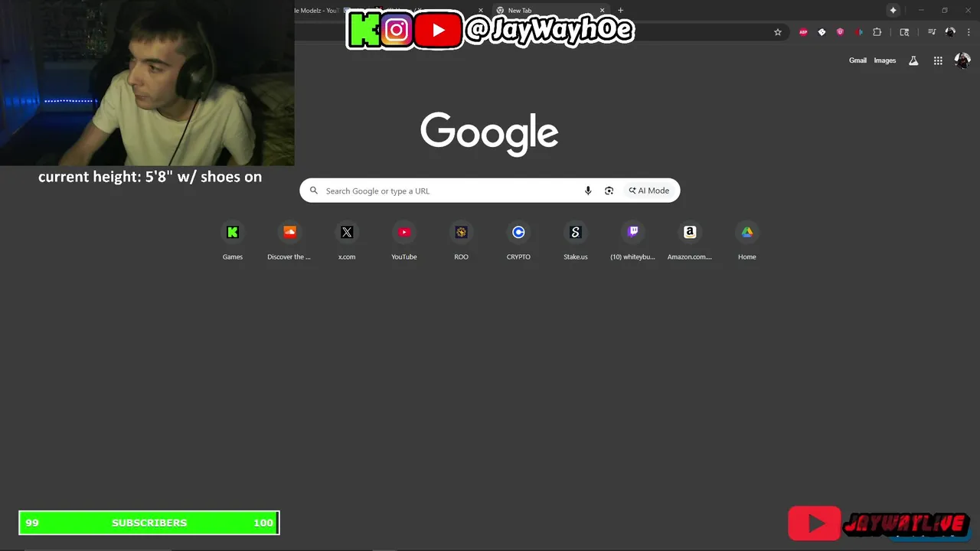Close the New Tab tab

coord(603,11)
